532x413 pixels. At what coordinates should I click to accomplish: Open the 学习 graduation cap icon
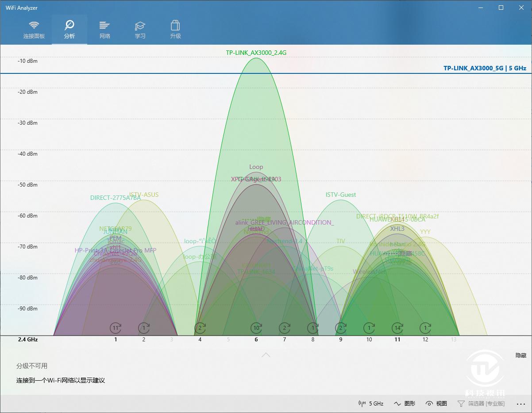click(x=140, y=25)
